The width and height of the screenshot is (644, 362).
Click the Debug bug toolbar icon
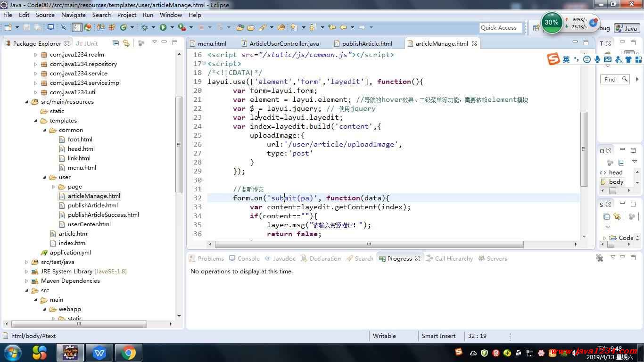coord(145,27)
